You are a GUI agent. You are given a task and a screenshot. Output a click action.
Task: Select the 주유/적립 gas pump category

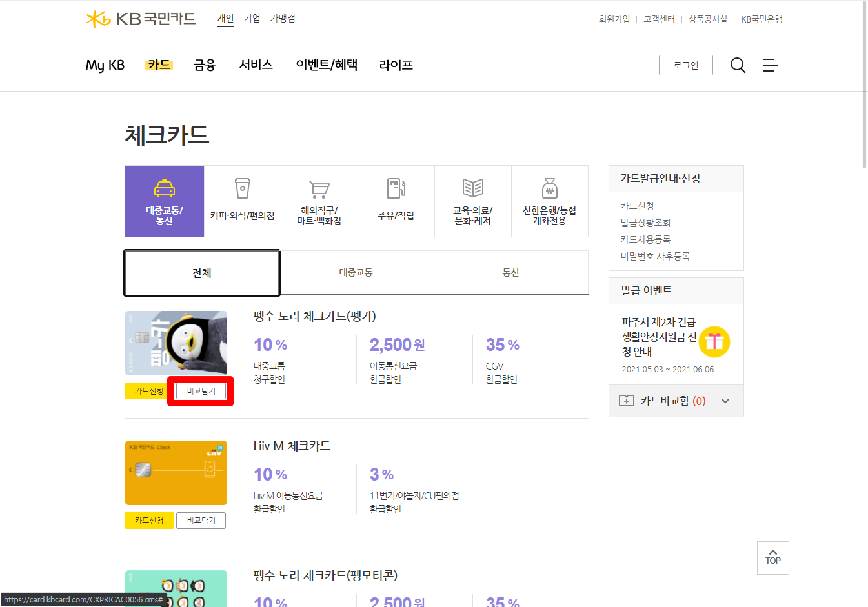pyautogui.click(x=396, y=201)
